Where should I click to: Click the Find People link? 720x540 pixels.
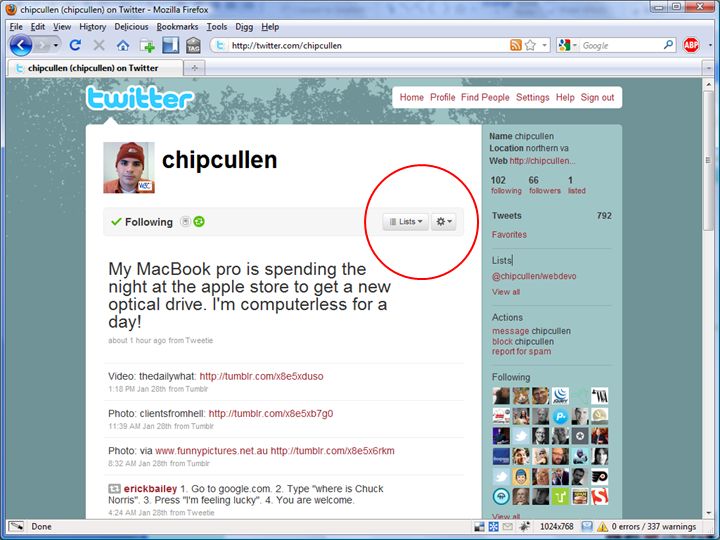coord(485,97)
